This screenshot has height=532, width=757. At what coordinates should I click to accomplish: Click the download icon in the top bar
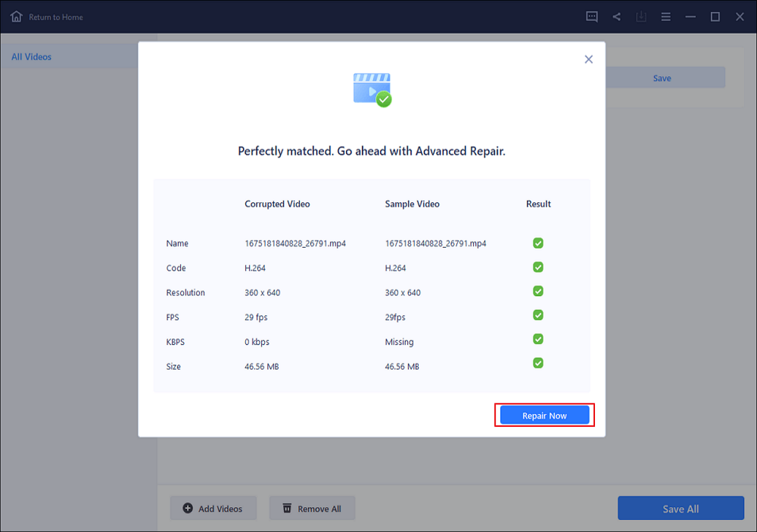coord(641,17)
